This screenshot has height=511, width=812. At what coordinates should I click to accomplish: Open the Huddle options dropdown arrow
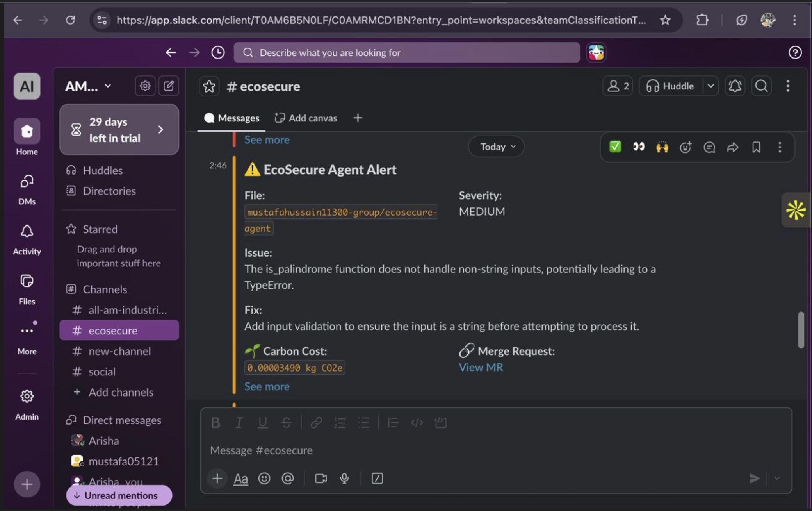tap(710, 86)
